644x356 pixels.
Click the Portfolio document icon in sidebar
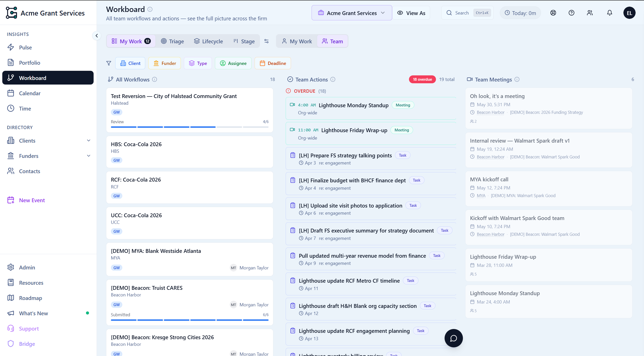click(11, 63)
